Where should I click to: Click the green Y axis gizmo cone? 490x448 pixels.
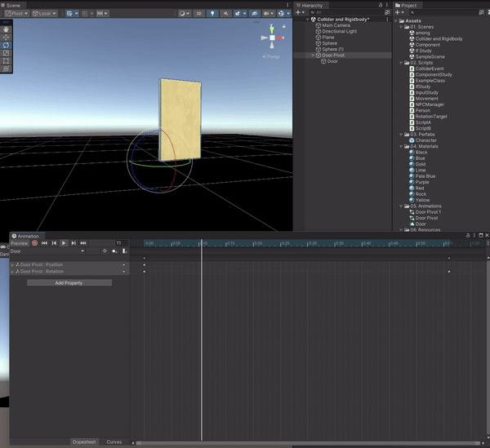272,30
